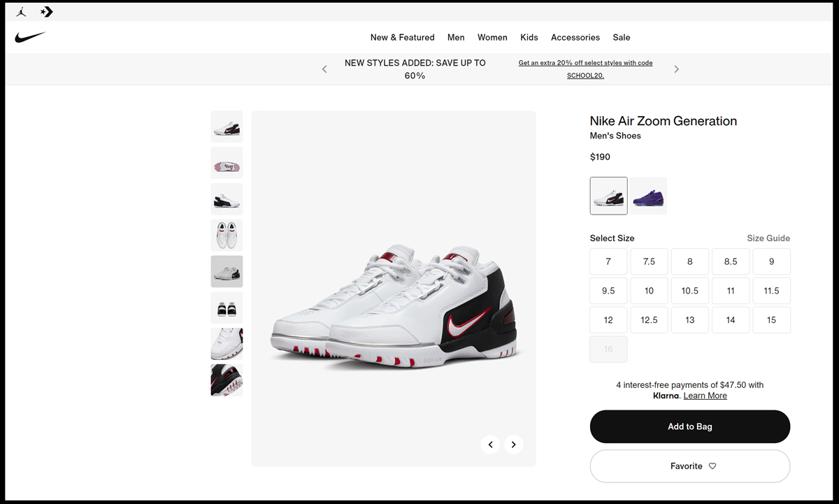
Task: Open the Accessories menu
Action: click(x=575, y=38)
